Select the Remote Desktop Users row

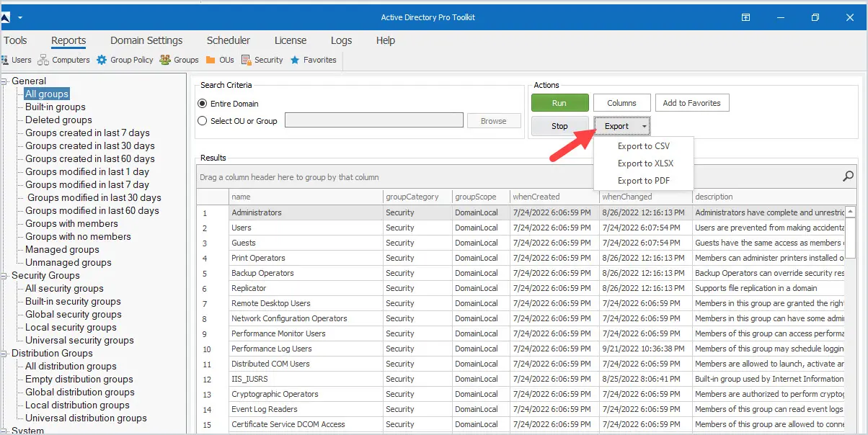[x=521, y=303]
